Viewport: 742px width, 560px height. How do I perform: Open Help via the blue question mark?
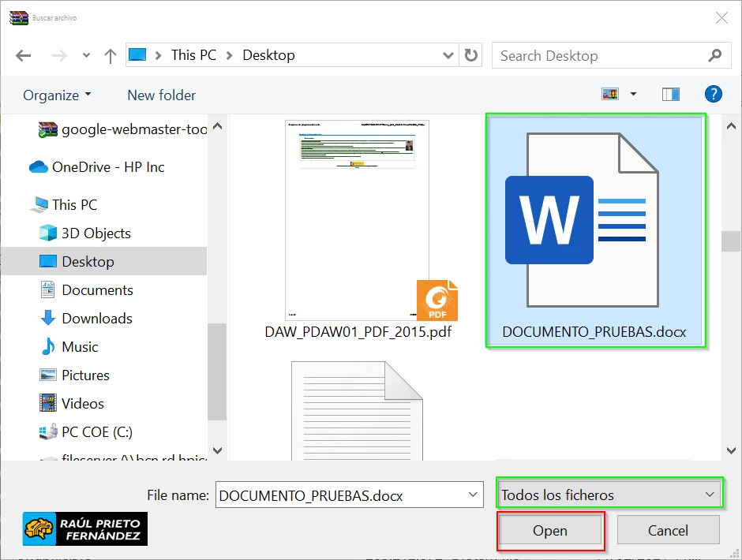pos(713,94)
